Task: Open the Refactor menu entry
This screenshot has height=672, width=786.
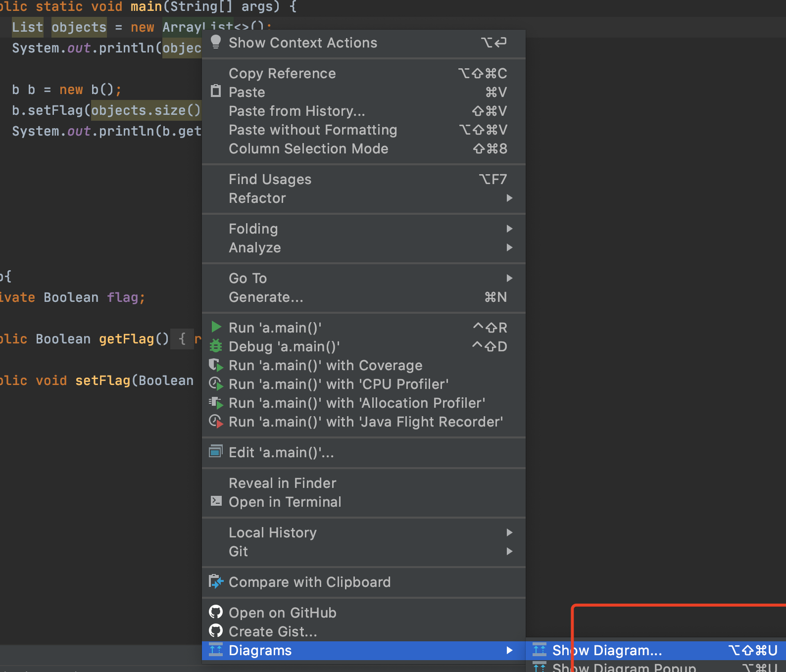Action: pos(364,198)
